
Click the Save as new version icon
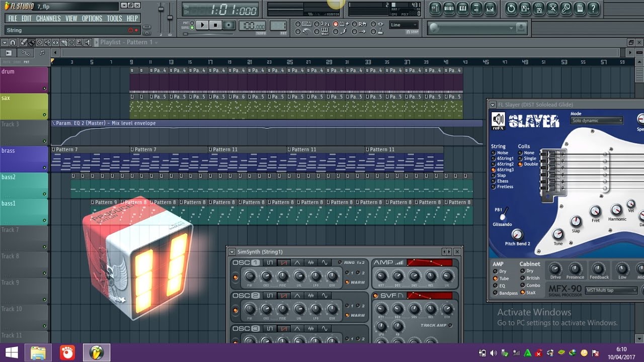coord(525,9)
